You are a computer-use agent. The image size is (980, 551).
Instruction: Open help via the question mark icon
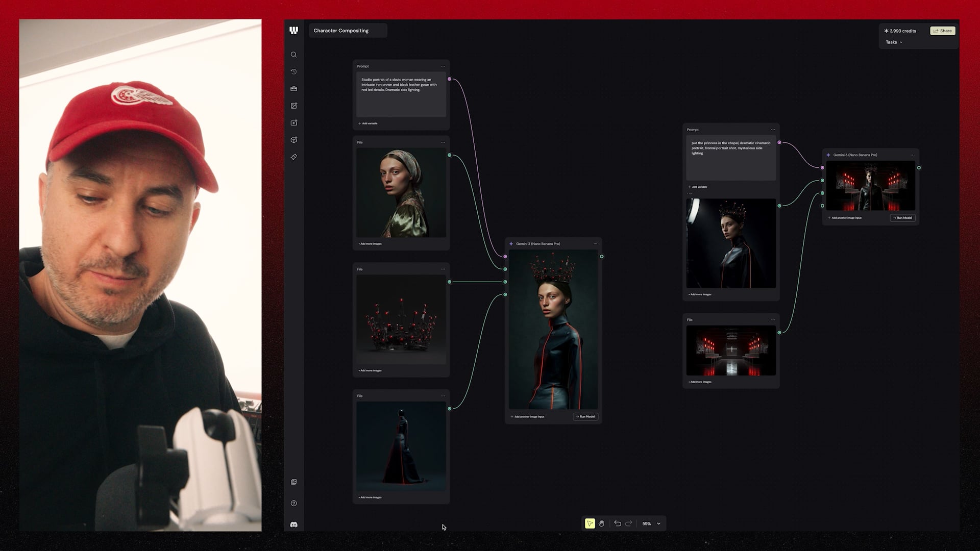click(x=294, y=503)
